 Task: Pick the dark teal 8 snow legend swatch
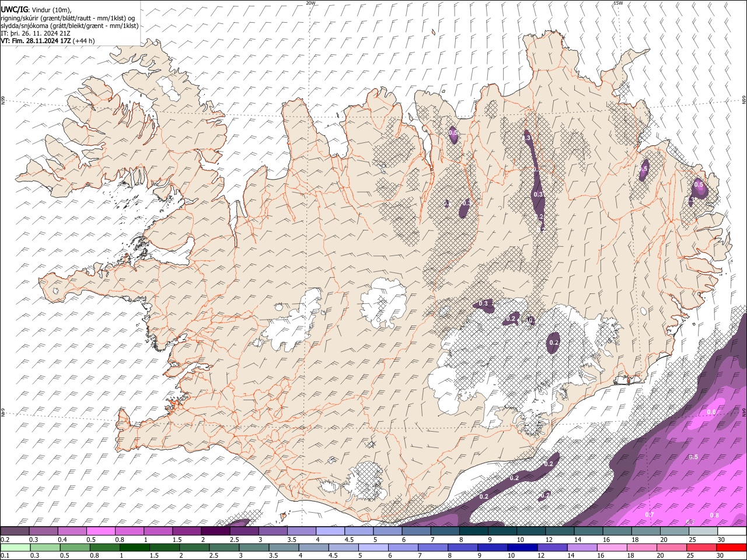pos(474,531)
